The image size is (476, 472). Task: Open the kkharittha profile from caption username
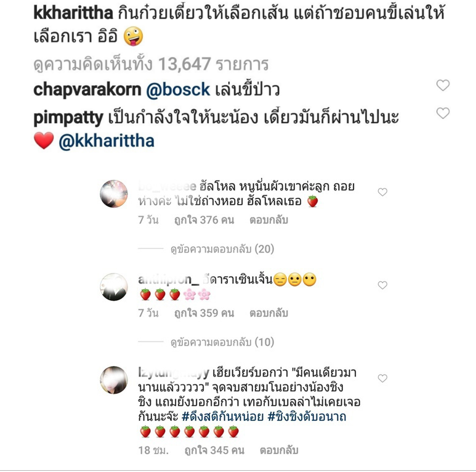point(73,13)
